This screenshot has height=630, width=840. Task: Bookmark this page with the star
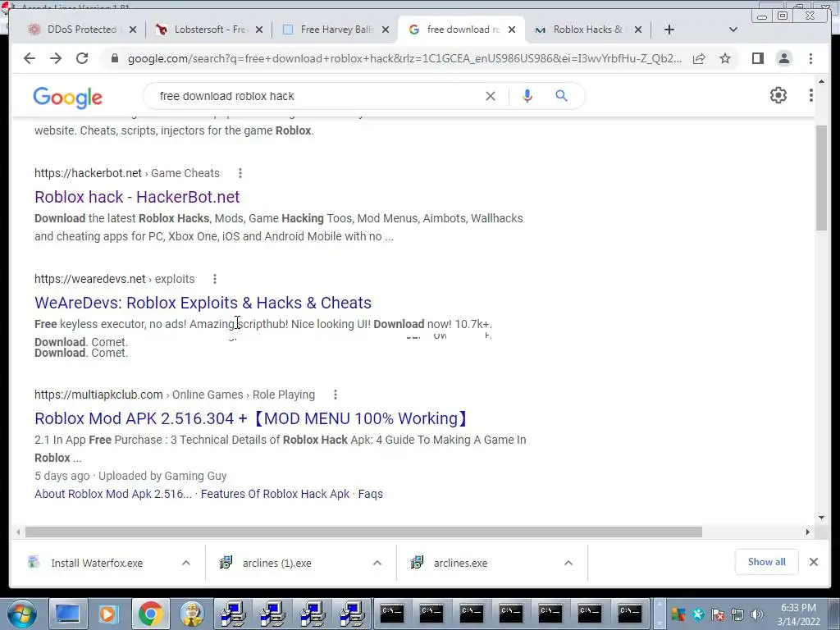coord(725,58)
